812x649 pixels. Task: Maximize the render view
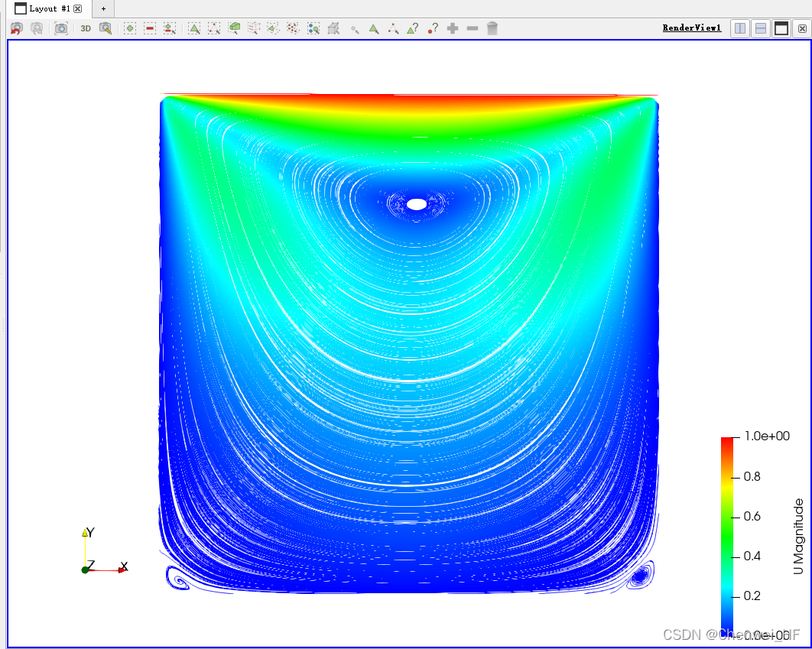(781, 28)
